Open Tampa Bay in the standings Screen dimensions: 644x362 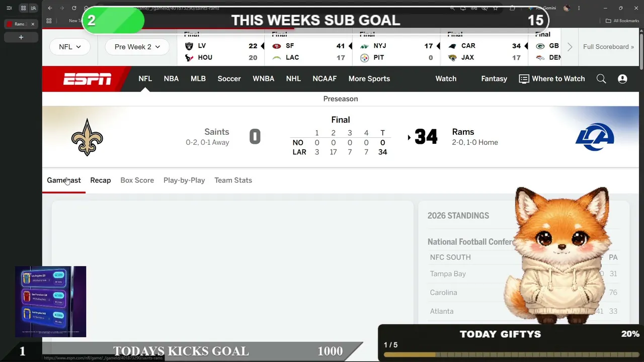coord(448,274)
